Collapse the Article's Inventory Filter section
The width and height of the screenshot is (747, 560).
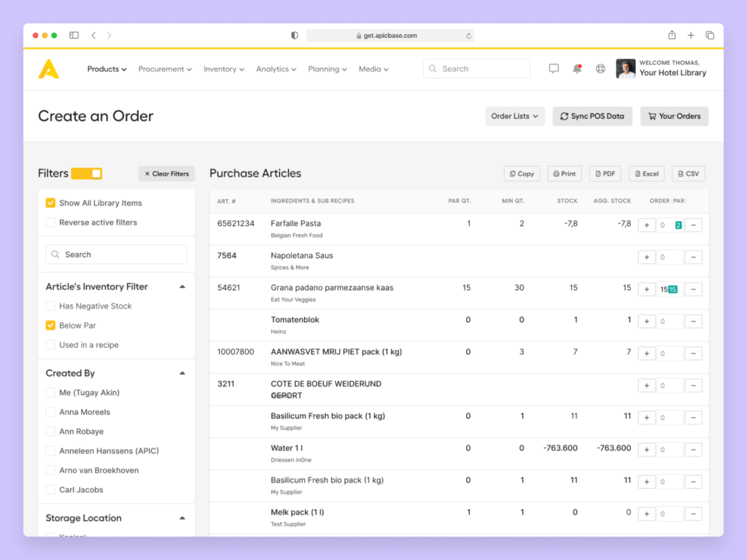coord(182,287)
